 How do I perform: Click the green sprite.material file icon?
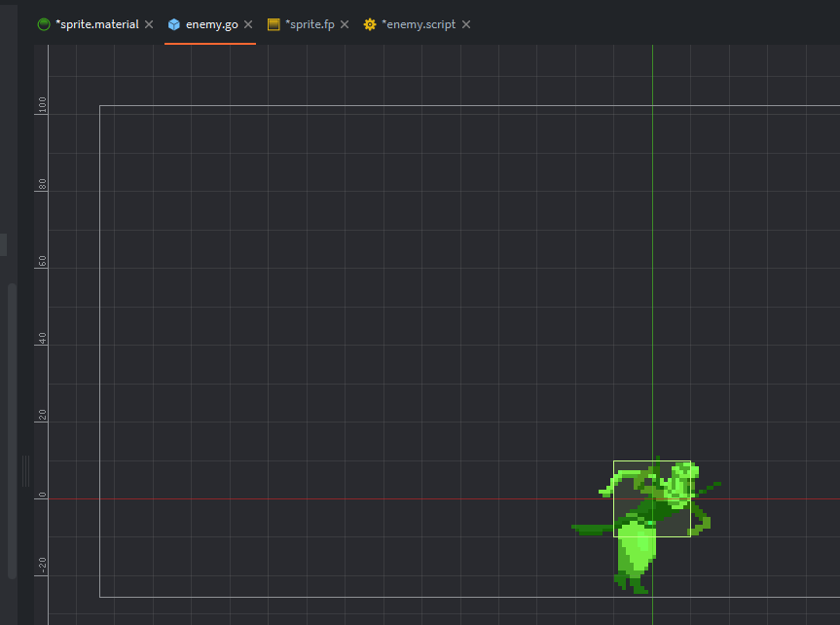(x=44, y=24)
